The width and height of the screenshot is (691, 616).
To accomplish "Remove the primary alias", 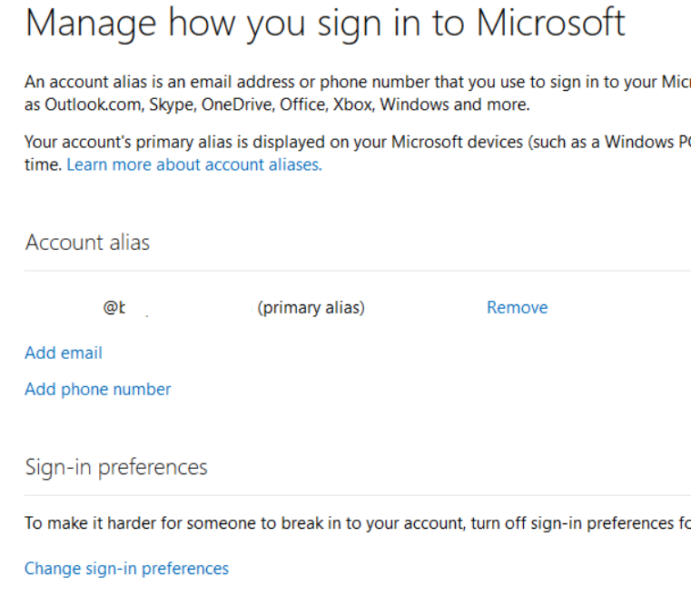I will 517,308.
